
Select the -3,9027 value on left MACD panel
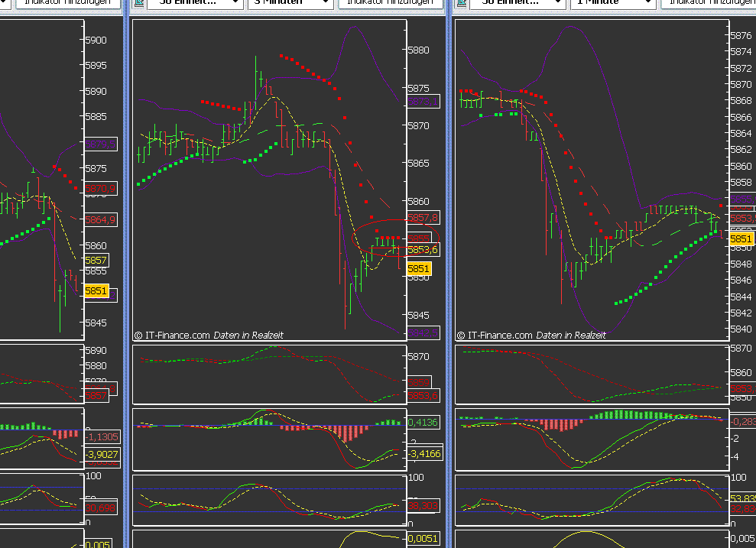click(x=102, y=454)
